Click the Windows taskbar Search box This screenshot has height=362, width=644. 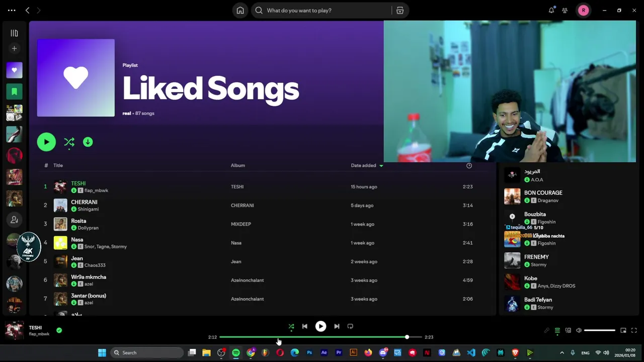[146, 352]
